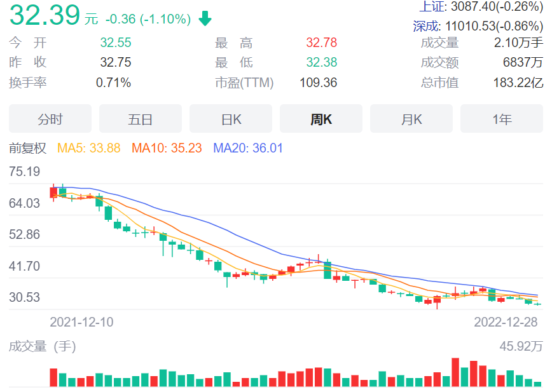Click the chart start date 2021-12-10
552x392 pixels.
[81, 322]
